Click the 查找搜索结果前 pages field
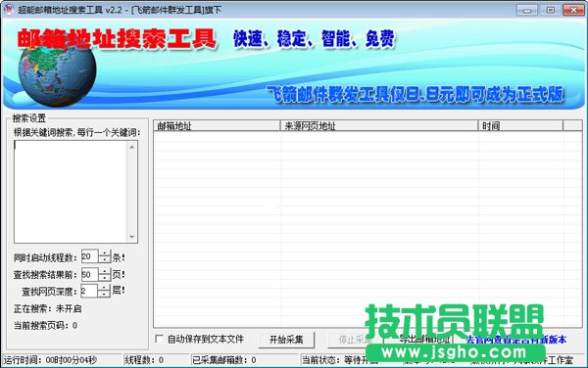Screen dimensions: 588x368 tap(89, 274)
